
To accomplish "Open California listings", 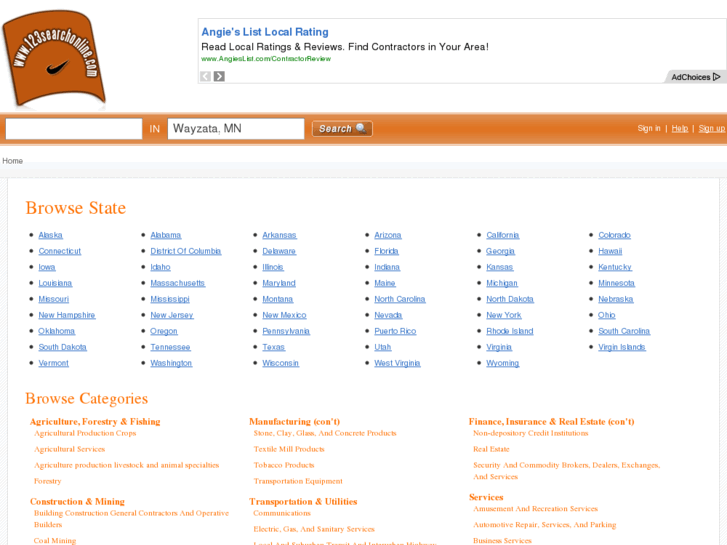I will coord(503,235).
